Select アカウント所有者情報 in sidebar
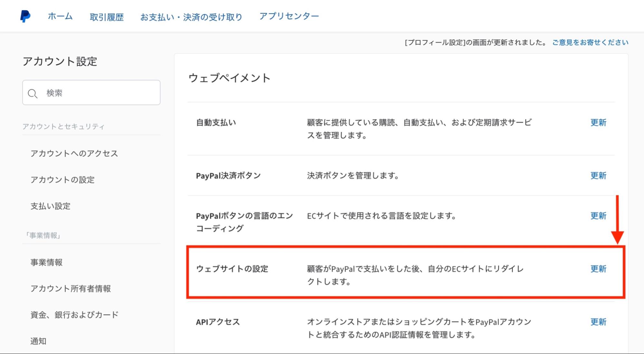Viewport: 644px width, 354px height. 71,288
